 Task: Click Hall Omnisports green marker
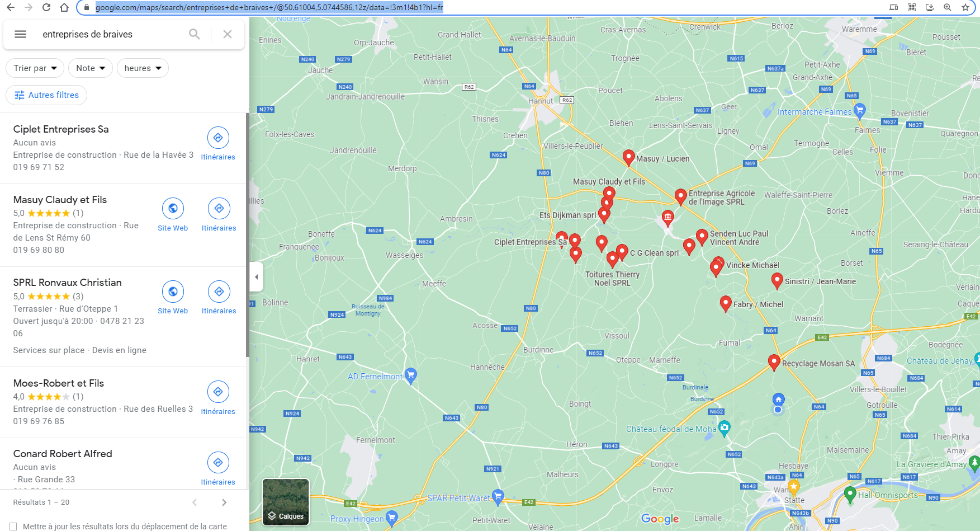pos(850,495)
